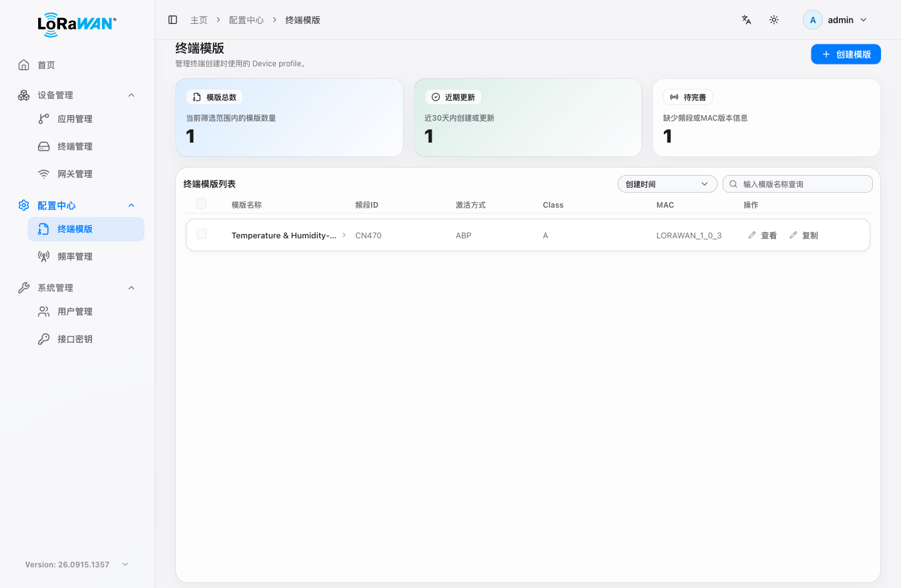Expand the Temperature & Humidity row chevron
This screenshot has width=901, height=588.
pyautogui.click(x=344, y=235)
